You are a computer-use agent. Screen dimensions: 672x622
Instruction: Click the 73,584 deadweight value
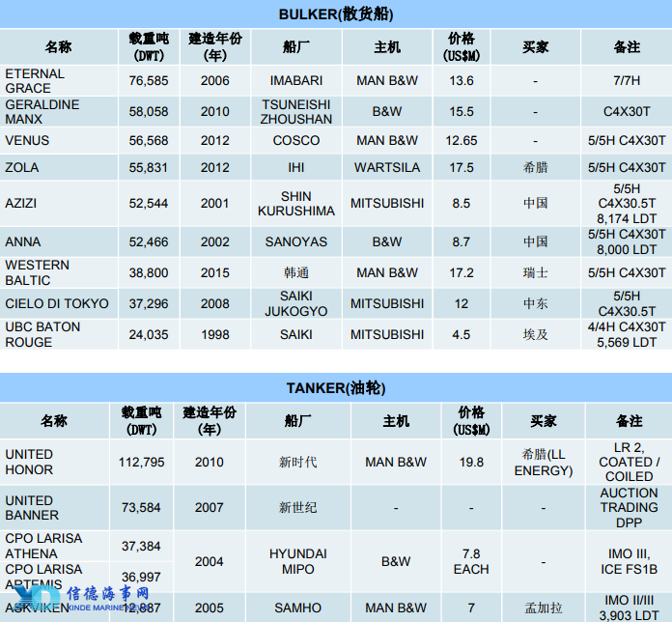coord(141,507)
